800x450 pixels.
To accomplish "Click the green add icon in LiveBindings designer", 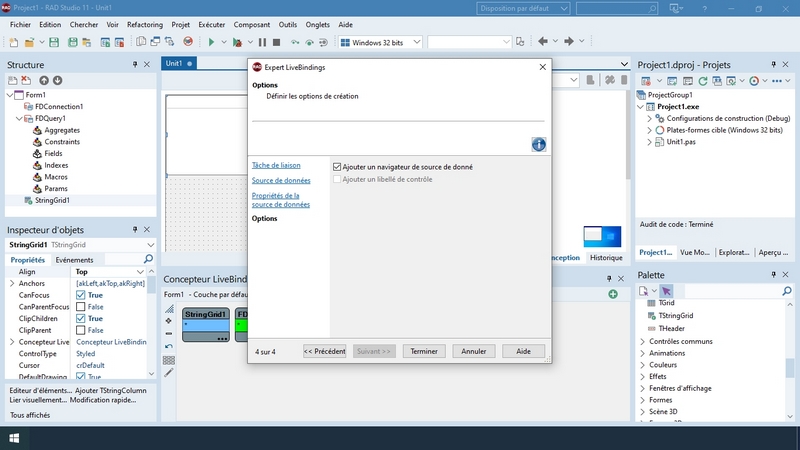I will [x=612, y=294].
